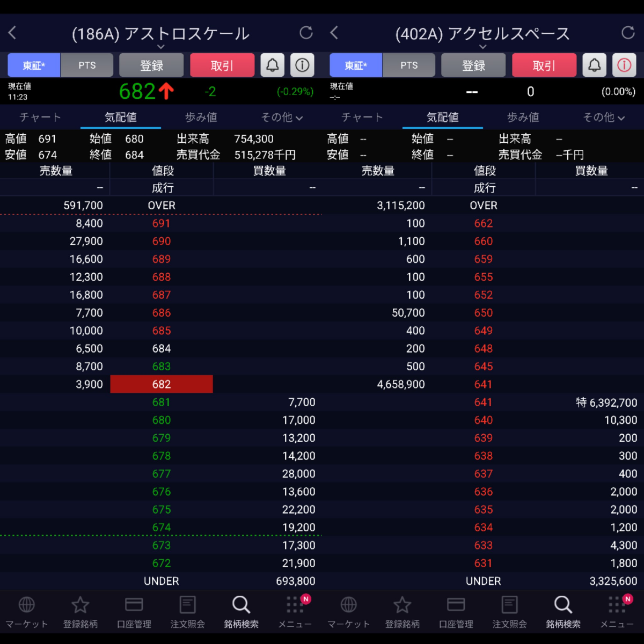
Task: Open price alert bell for Astroscale
Action: point(273,65)
